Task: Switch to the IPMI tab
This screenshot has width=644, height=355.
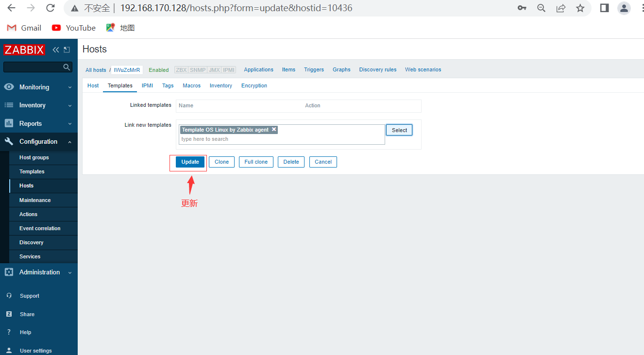Action: coord(147,85)
